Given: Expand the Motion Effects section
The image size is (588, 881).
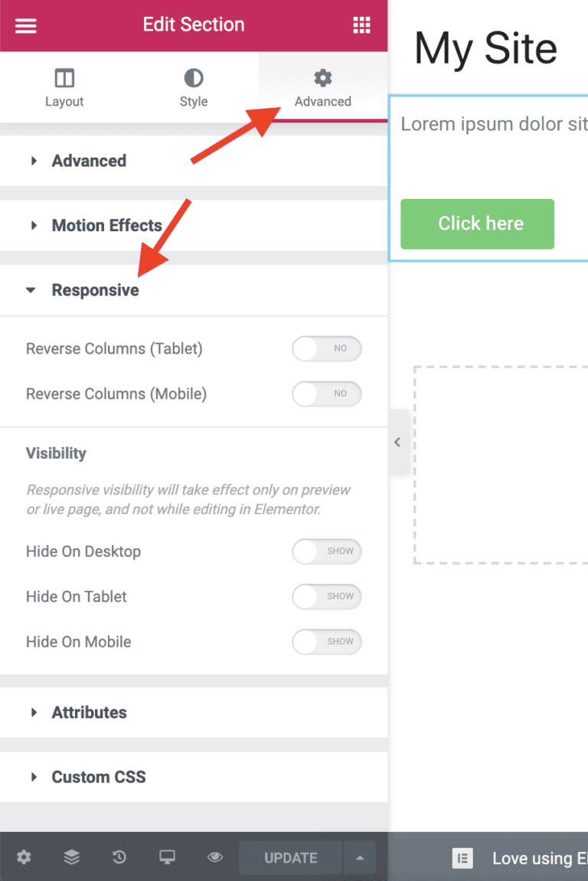Looking at the screenshot, I should coord(106,226).
